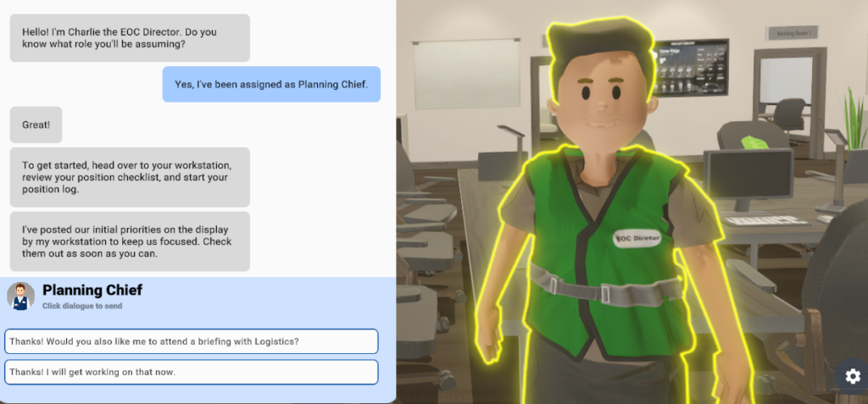Click the 'Yes, I've been assigned as Planning Chief' message
This screenshot has height=404, width=868.
pos(271,84)
